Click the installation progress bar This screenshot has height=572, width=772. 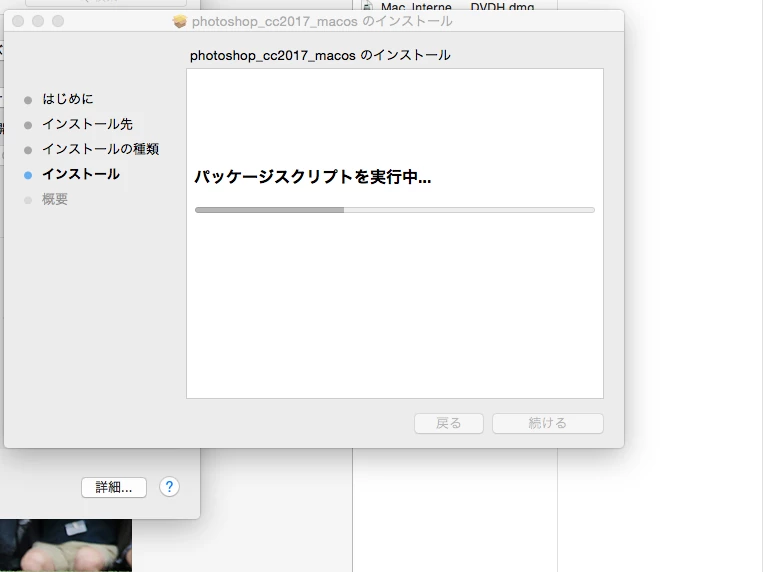pyautogui.click(x=395, y=210)
